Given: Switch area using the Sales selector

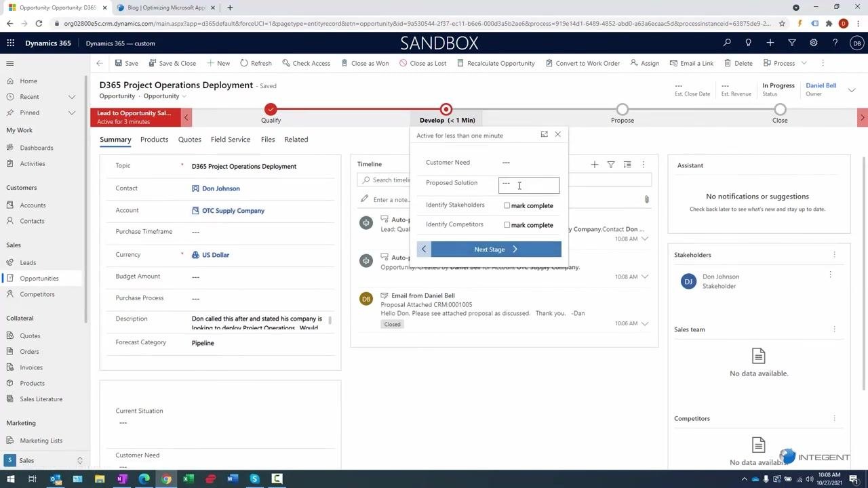Looking at the screenshot, I should click(x=44, y=460).
